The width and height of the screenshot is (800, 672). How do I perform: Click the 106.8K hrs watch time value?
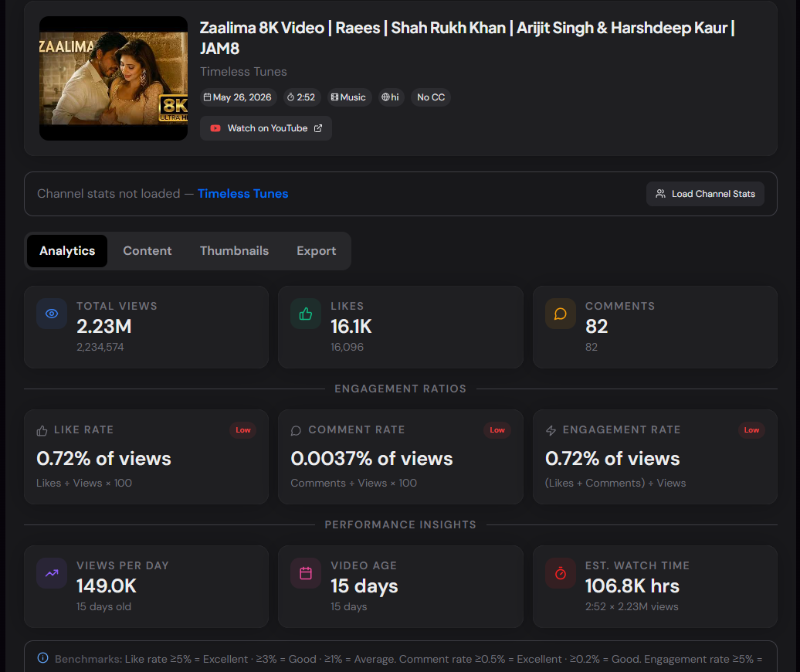[x=632, y=586]
